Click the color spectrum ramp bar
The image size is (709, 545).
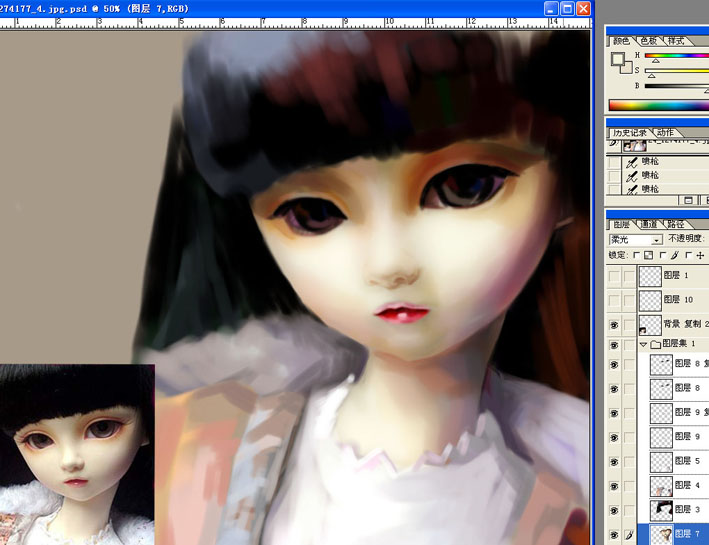tap(656, 105)
